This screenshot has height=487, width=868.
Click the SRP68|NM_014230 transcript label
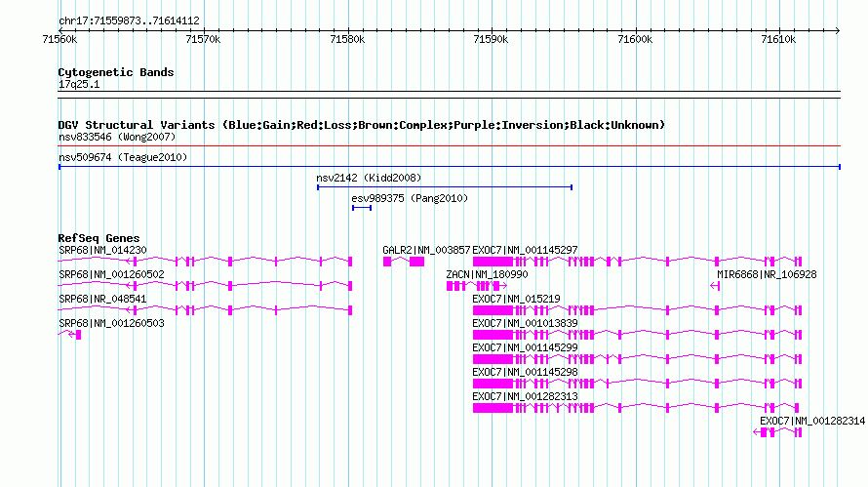click(x=102, y=250)
